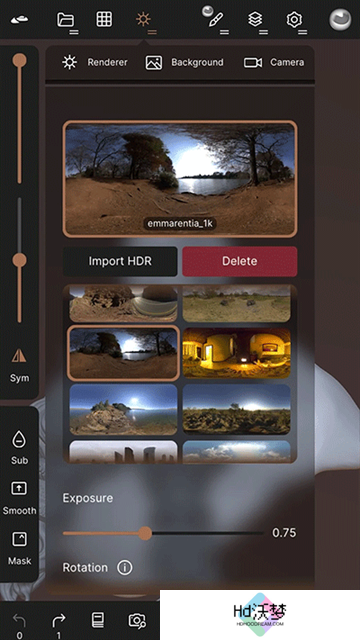Click the Exposure slider handle
Screen dimensions: 360x640
pos(145,533)
